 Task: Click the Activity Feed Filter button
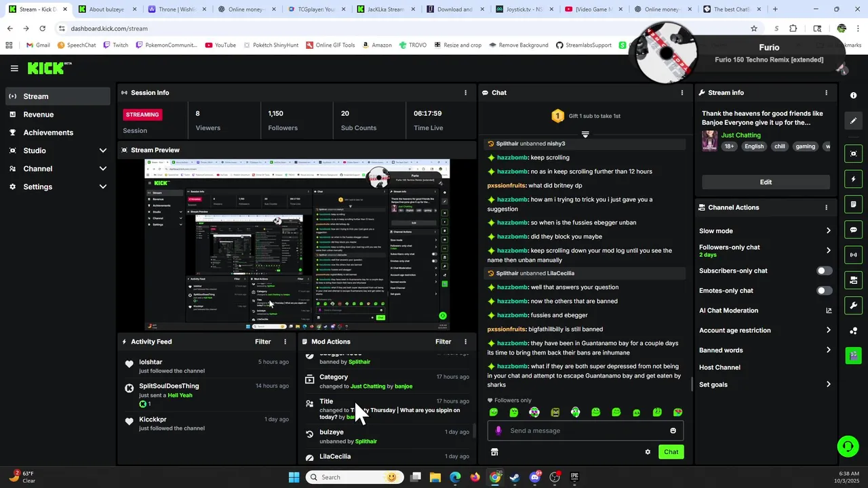coord(262,342)
